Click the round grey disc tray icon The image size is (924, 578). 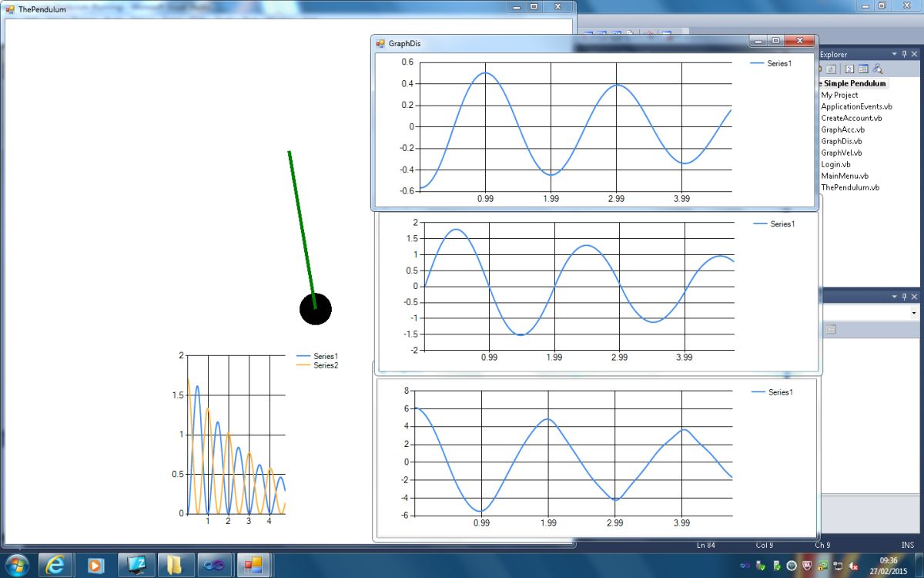click(x=792, y=566)
